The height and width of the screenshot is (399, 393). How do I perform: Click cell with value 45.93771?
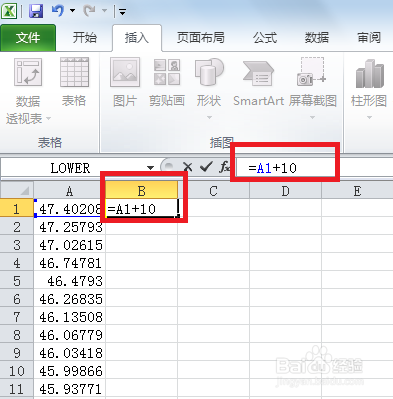click(69, 388)
